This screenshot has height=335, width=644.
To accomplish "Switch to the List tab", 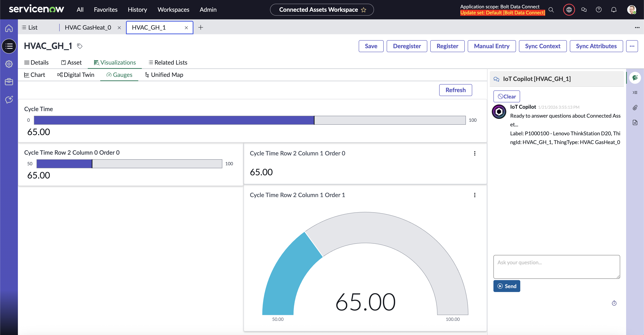I will click(29, 28).
